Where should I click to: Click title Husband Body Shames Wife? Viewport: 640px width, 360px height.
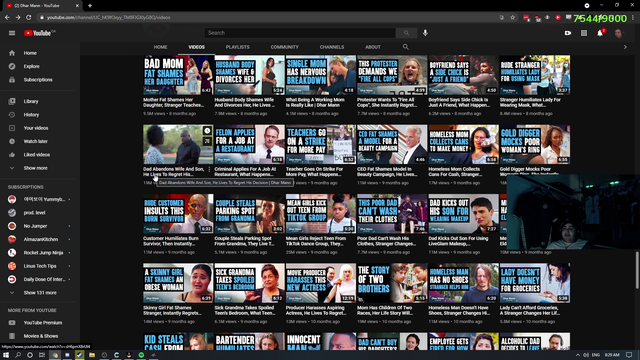pyautogui.click(x=244, y=102)
